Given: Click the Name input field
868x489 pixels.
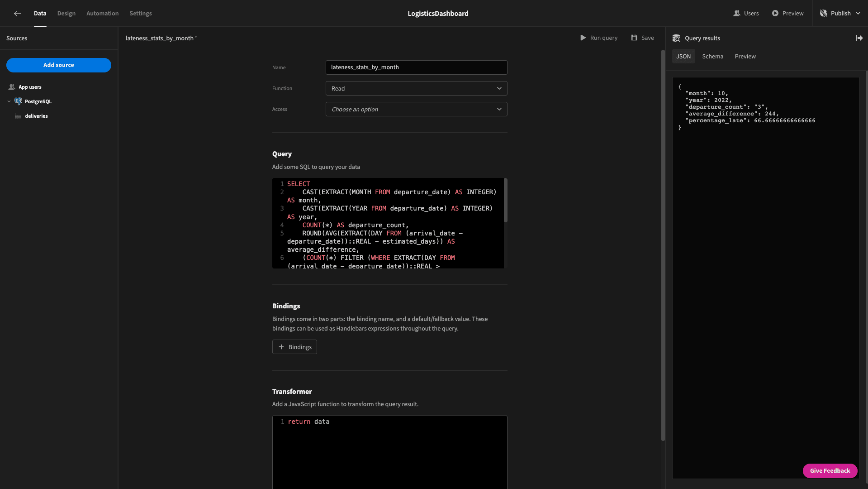Looking at the screenshot, I should (416, 67).
